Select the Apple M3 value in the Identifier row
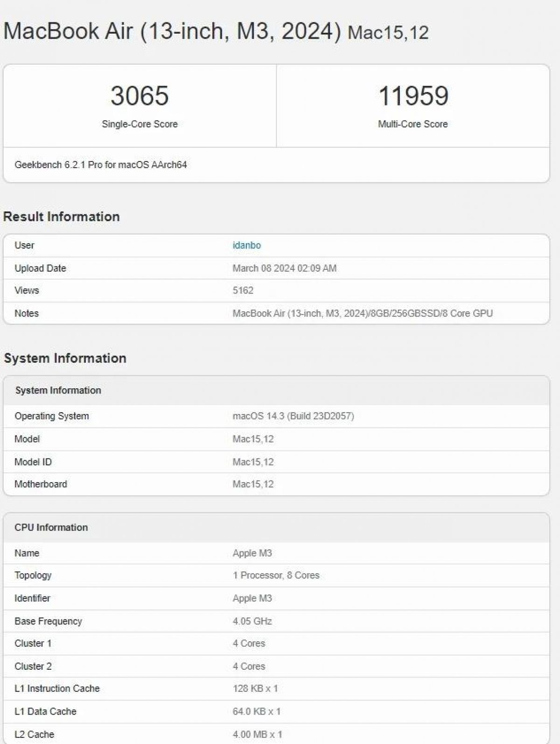This screenshot has height=744, width=560. tap(252, 598)
